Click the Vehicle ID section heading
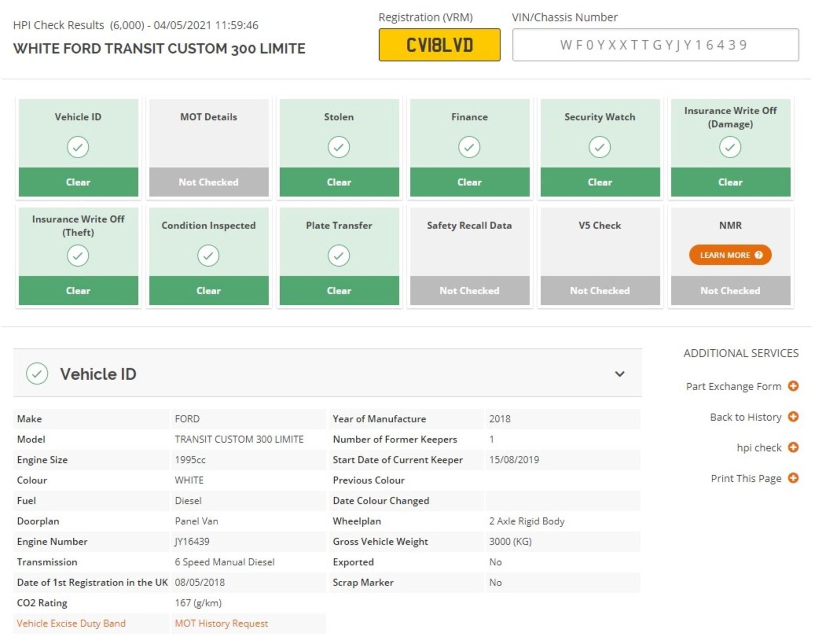 coord(98,374)
